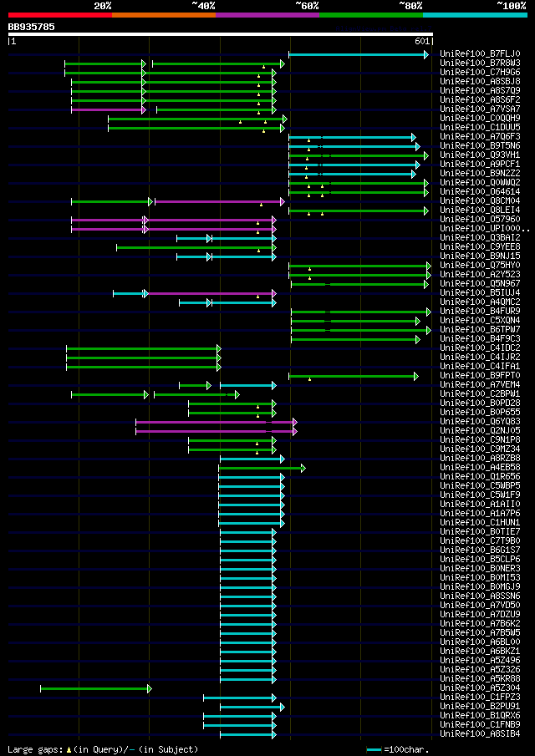Click the gap marker in B9FPT0 row
The width and height of the screenshot is (535, 756).
click(309, 379)
